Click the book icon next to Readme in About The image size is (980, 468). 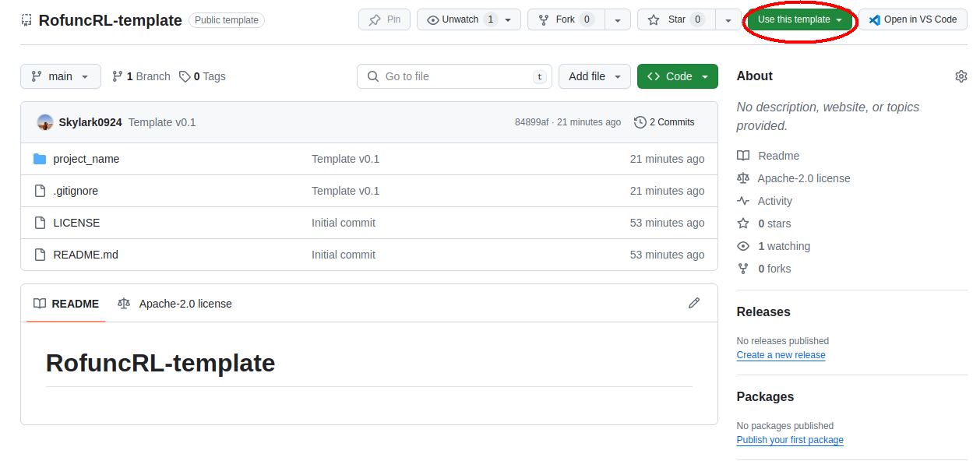tap(743, 156)
